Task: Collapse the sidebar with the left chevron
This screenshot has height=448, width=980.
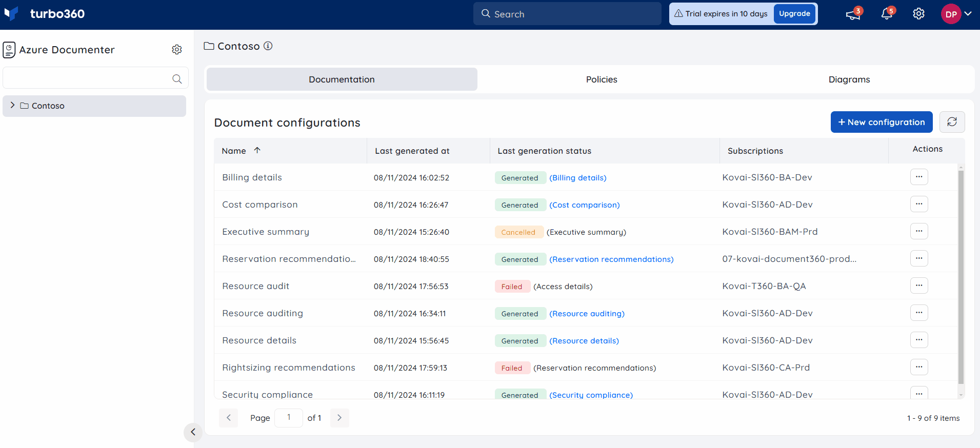Action: tap(193, 432)
